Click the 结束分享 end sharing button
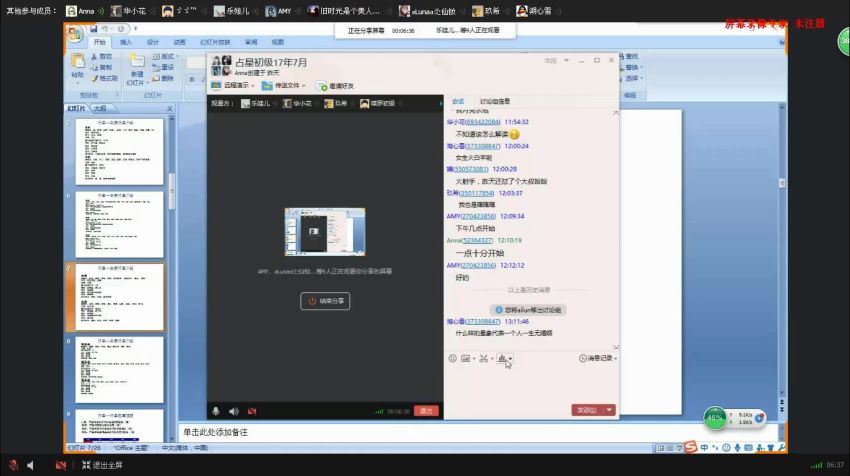 coord(326,300)
